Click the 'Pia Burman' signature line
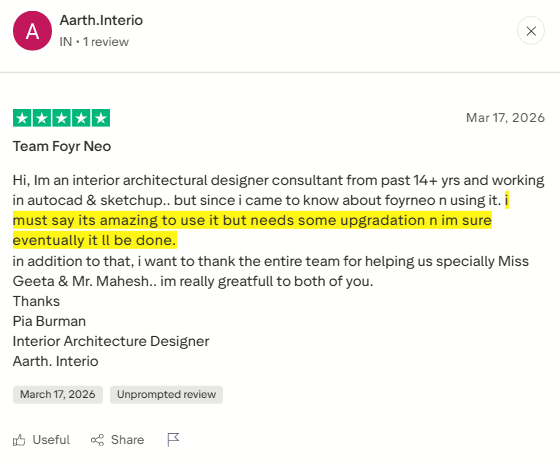Viewport: 560px width, 466px height. pos(49,321)
